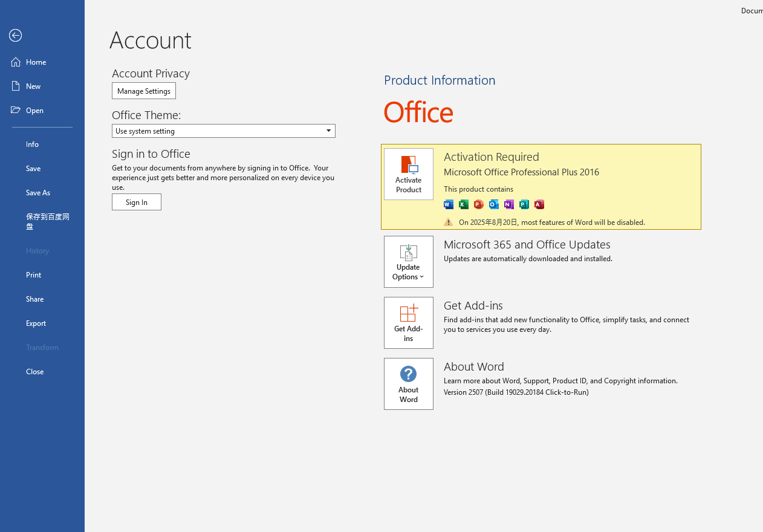Choose the Open menu entry
This screenshot has width=763, height=532.
tap(34, 110)
